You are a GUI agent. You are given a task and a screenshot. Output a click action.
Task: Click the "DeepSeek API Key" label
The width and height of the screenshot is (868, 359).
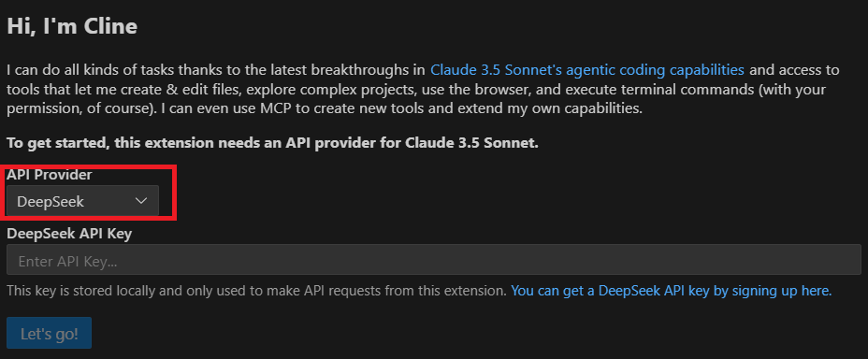tap(69, 234)
